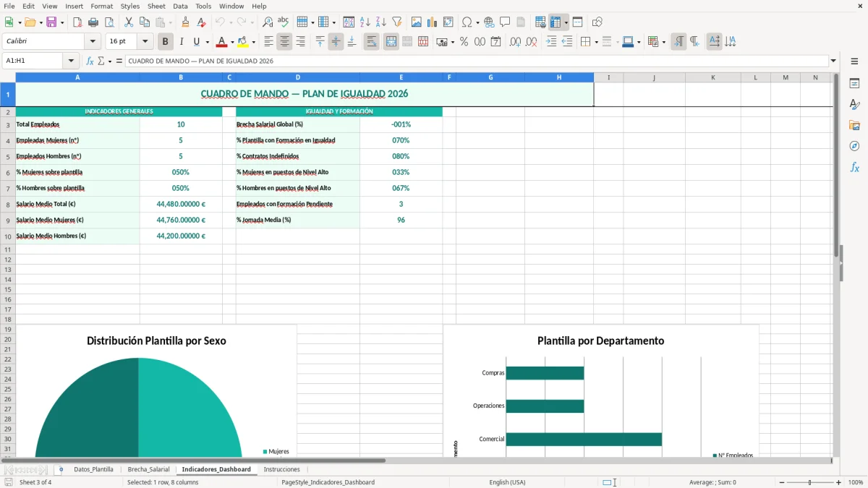Open the Borders dropdown arrow
Viewport: 868px width, 488px height.
coord(596,42)
